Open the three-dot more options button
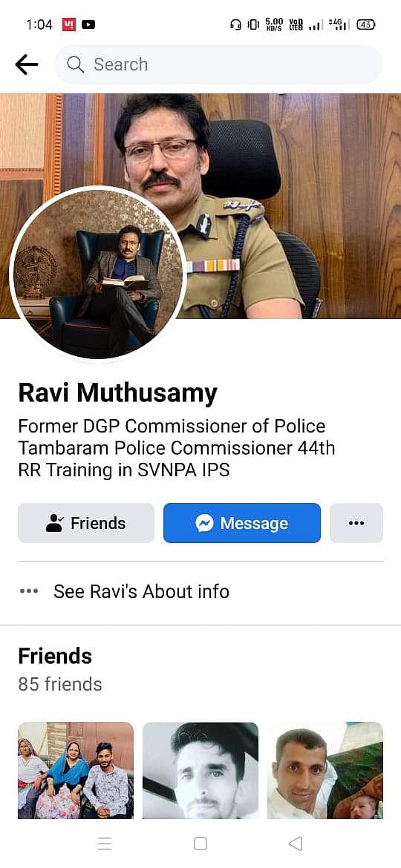Viewport: 401px width, 868px height. 356,522
